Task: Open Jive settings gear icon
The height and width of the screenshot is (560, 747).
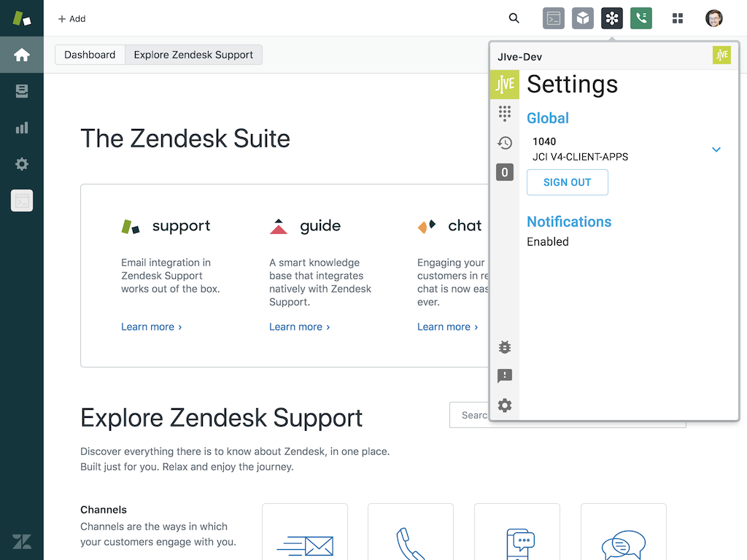Action: tap(505, 405)
